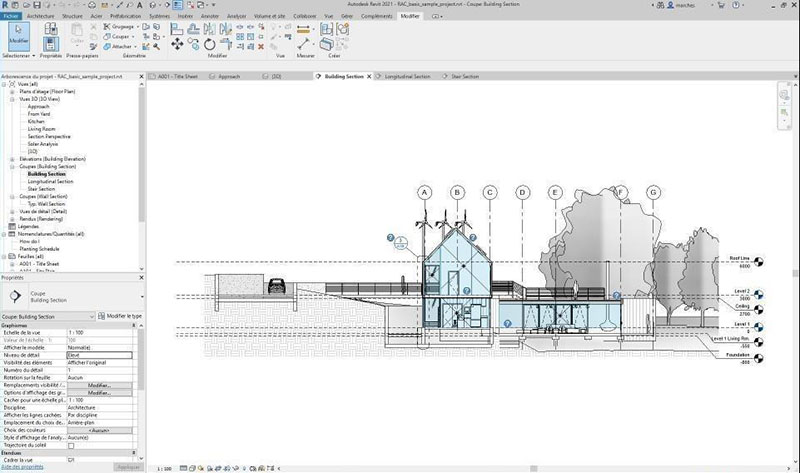Click the shopping cart icon in title bar
The image size is (800, 473).
pos(721,5)
